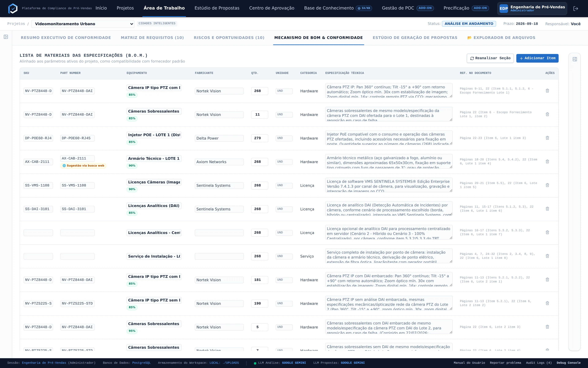This screenshot has height=368, width=588.
Task: Click the green LLM status dot
Action: click(255, 363)
